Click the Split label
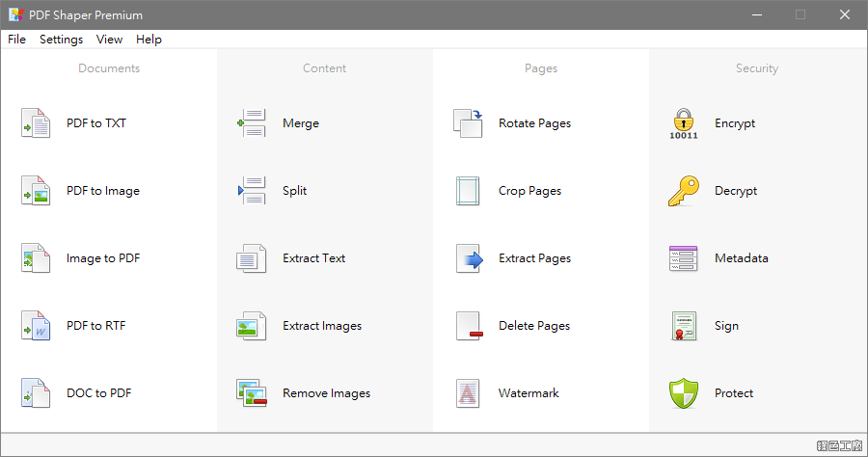 (294, 190)
